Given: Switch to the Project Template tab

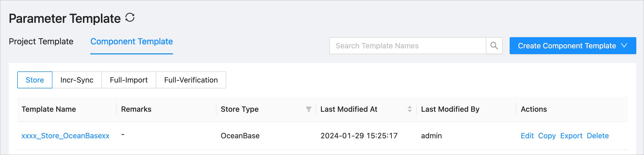Looking at the screenshot, I should pyautogui.click(x=41, y=42).
